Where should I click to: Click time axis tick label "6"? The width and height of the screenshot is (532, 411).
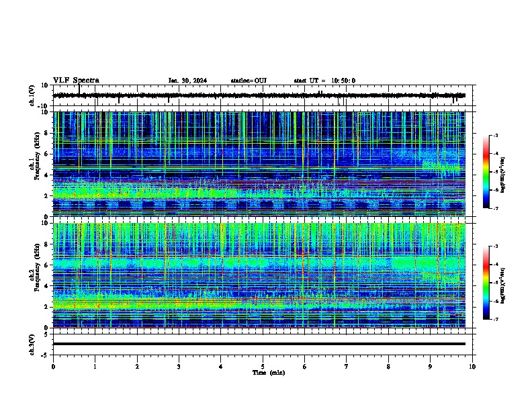pos(304,367)
